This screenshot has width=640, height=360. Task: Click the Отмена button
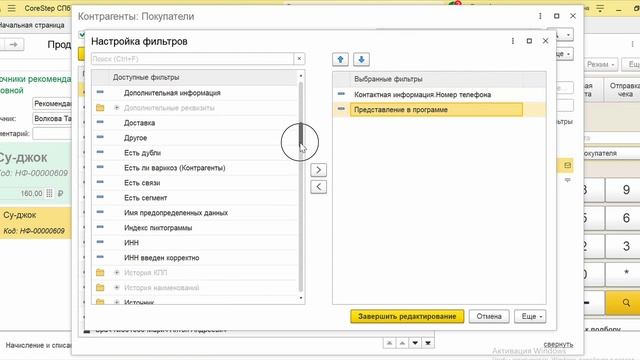pyautogui.click(x=489, y=316)
